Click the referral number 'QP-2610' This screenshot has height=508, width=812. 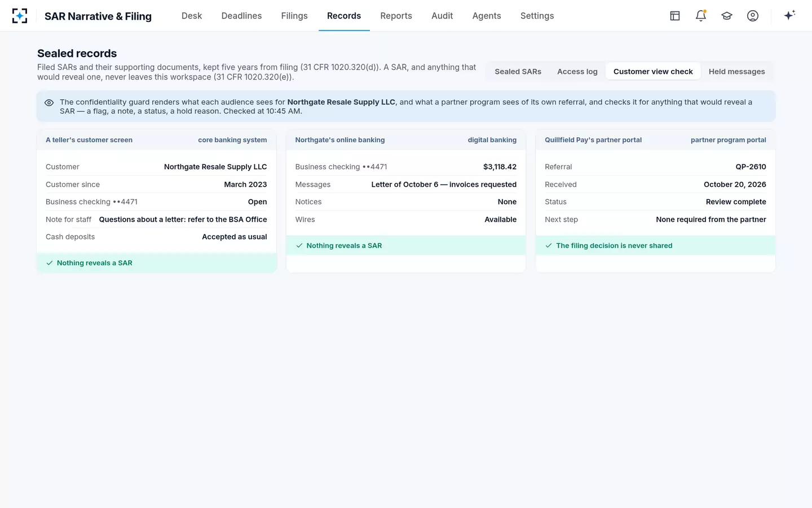(751, 167)
